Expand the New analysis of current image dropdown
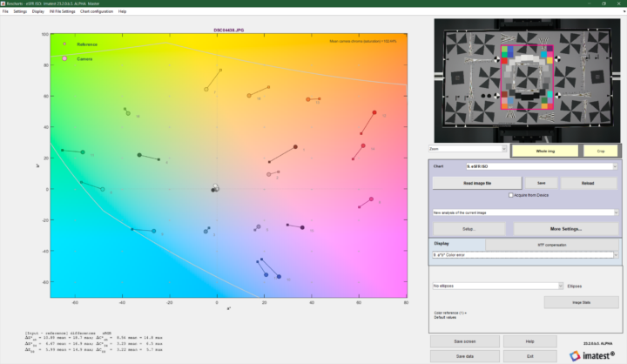627x364 pixels. pos(525,212)
